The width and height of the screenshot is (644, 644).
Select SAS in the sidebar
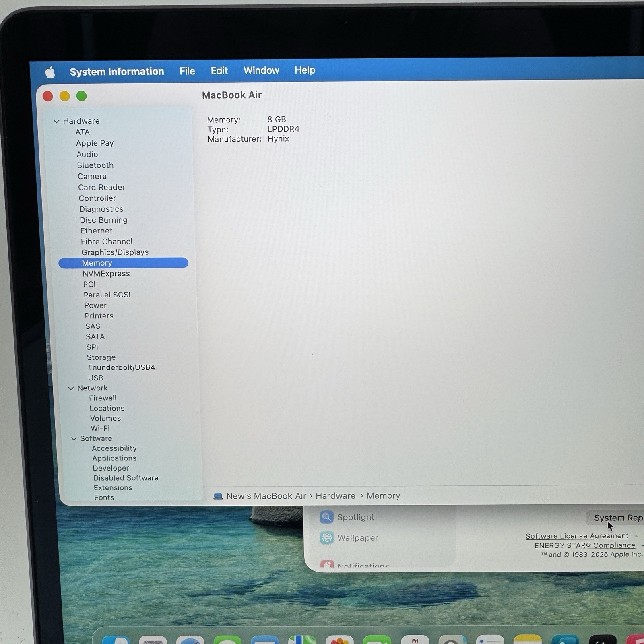click(x=93, y=326)
